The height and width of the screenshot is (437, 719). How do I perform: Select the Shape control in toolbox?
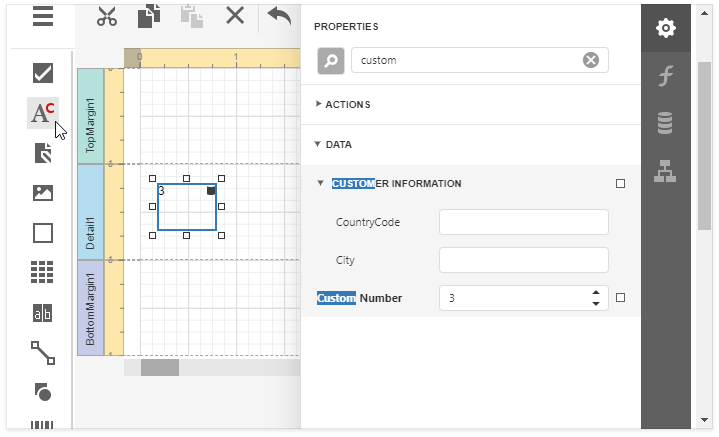click(43, 392)
